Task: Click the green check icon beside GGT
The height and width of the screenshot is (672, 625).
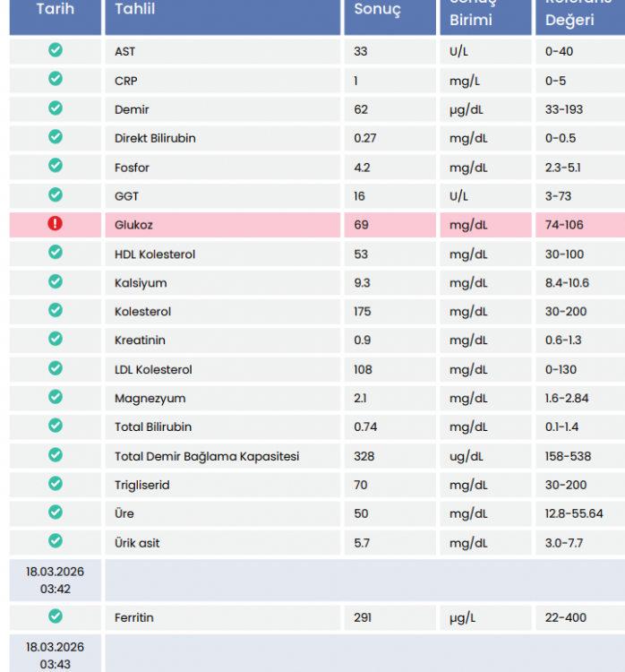Action: coord(55,195)
